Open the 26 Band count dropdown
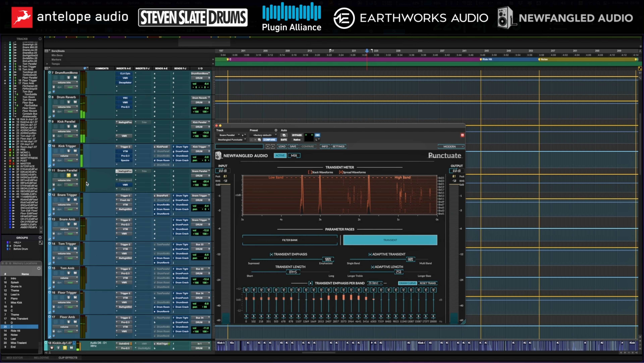 [375, 283]
